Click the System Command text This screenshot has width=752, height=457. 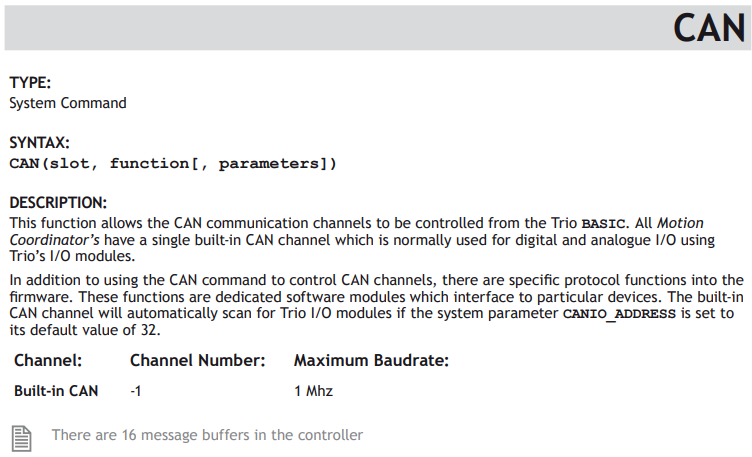[x=68, y=103]
